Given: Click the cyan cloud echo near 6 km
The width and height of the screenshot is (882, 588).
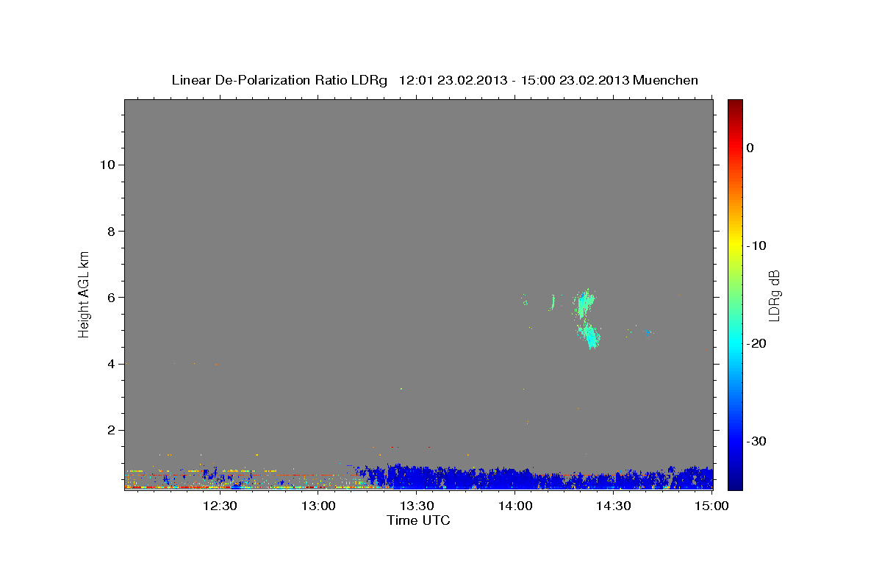Looking at the screenshot, I should tap(585, 302).
